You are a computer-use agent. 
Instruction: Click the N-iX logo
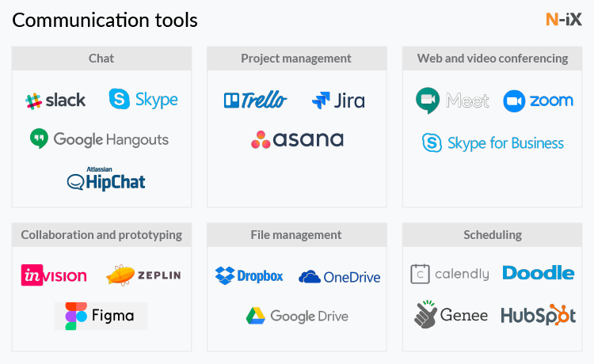point(564,19)
